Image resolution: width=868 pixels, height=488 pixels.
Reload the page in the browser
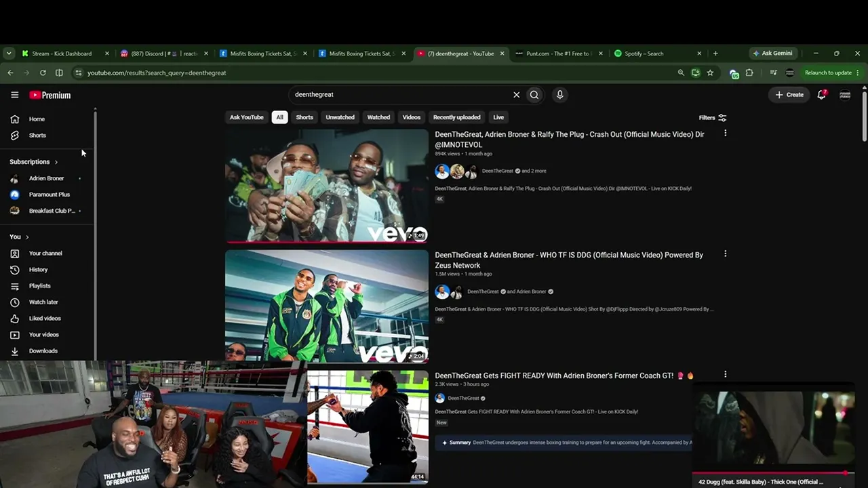pos(43,73)
